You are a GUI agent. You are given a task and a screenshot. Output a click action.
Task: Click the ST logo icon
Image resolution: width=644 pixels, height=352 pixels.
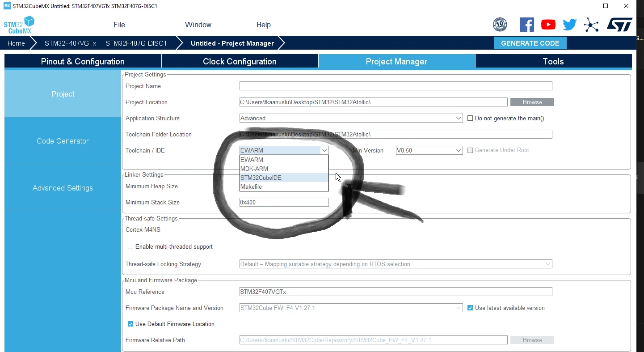click(x=619, y=25)
